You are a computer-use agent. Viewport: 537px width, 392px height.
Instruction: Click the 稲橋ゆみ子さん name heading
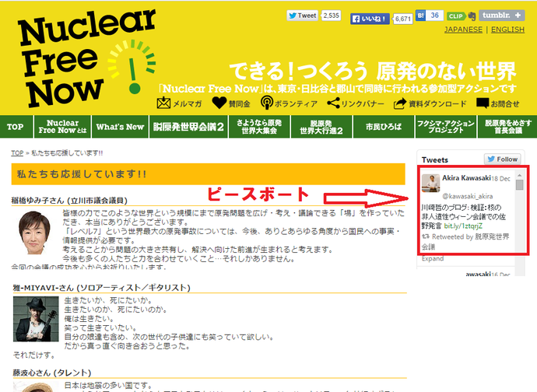[69, 201]
